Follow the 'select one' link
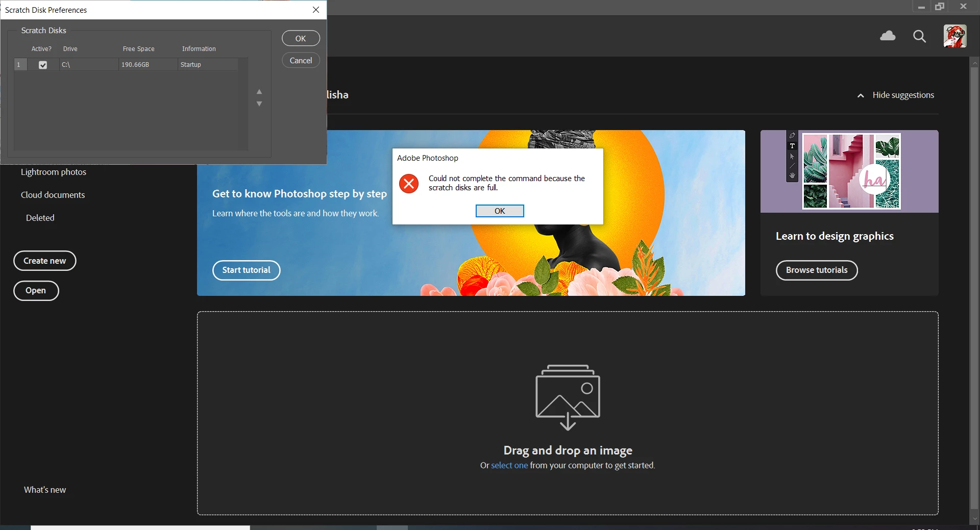 509,465
